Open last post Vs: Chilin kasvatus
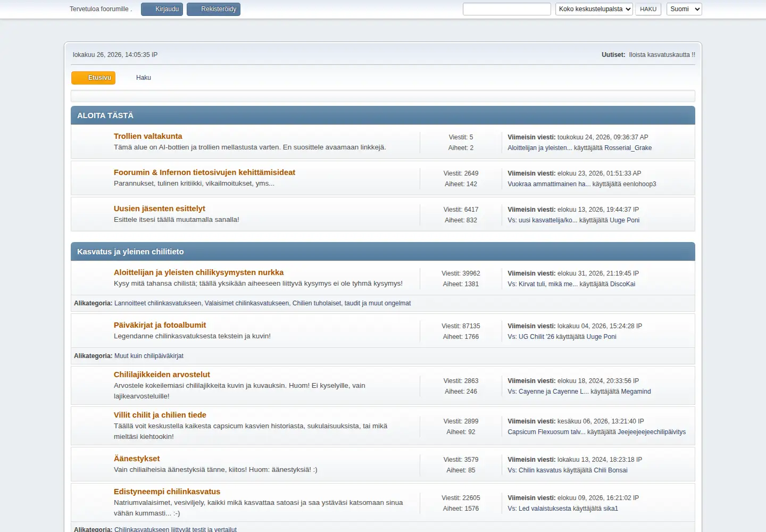The image size is (766, 532). click(535, 470)
